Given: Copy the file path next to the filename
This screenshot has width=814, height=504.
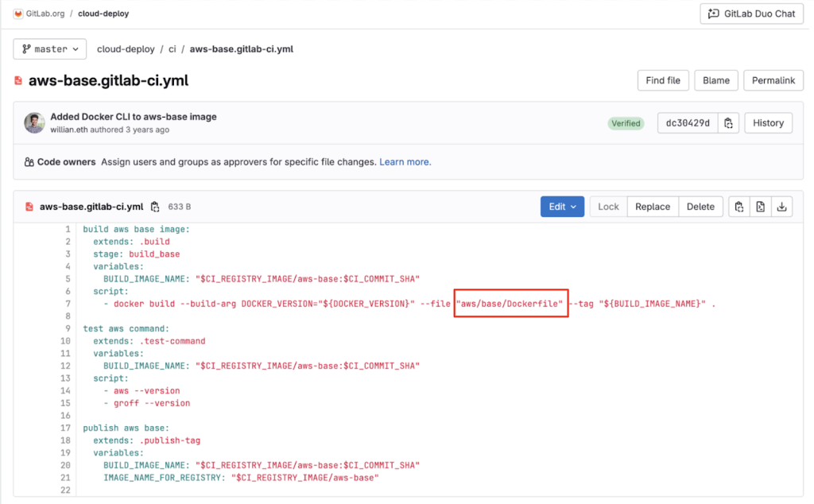Looking at the screenshot, I should point(156,206).
